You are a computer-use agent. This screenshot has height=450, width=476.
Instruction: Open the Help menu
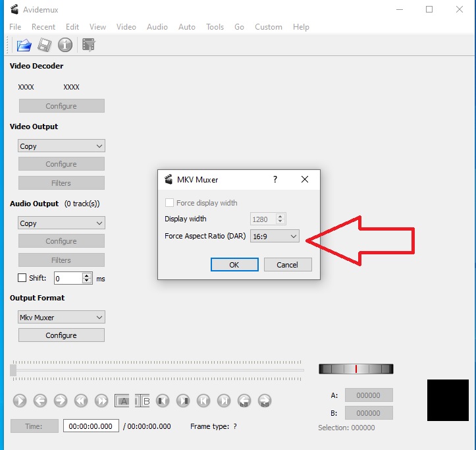coord(301,27)
